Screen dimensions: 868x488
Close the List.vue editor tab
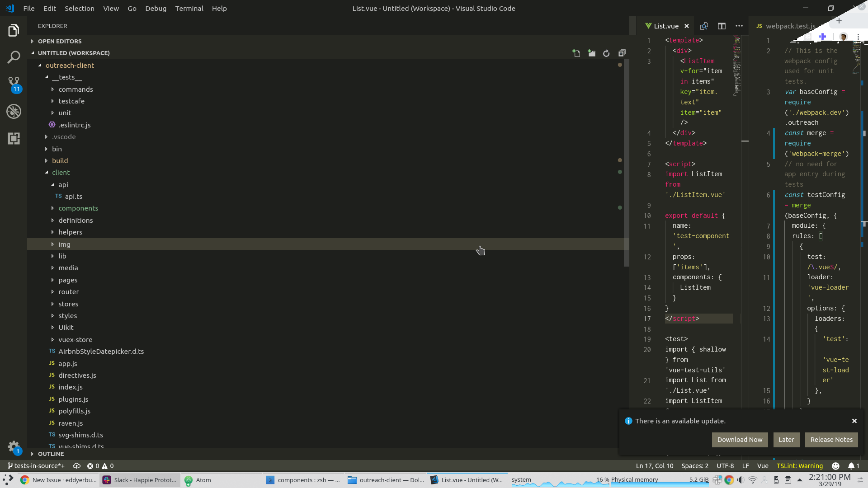point(687,26)
